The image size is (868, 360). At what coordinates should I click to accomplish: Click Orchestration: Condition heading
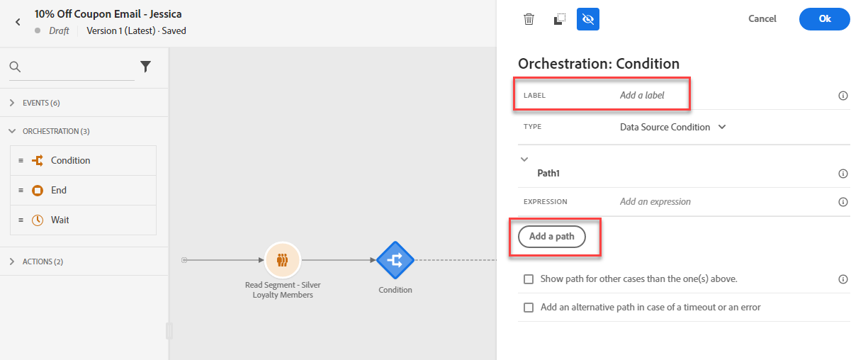pos(599,64)
